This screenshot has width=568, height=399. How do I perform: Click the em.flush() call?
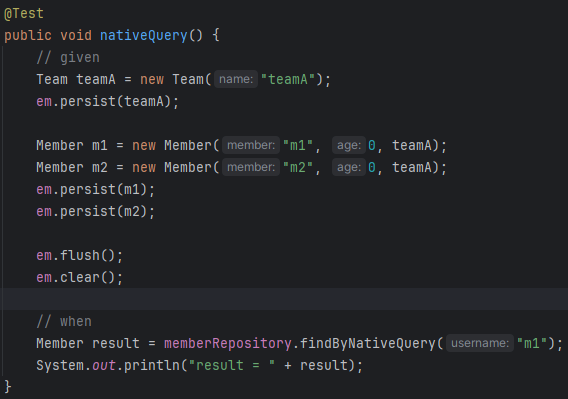click(80, 255)
